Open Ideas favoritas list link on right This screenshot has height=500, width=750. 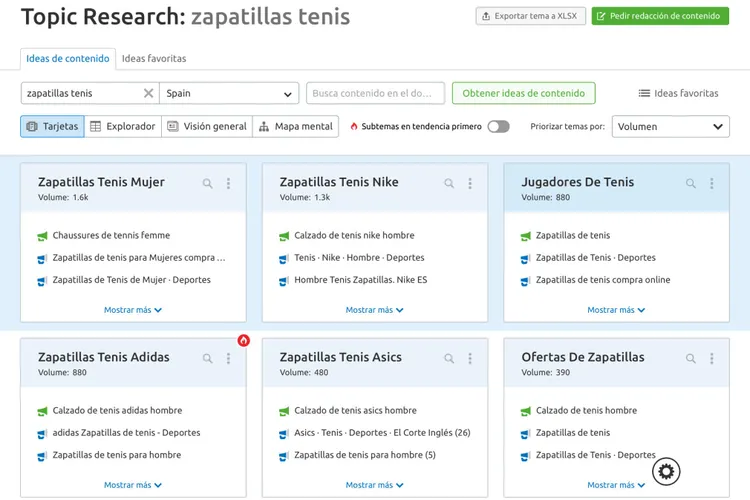678,93
